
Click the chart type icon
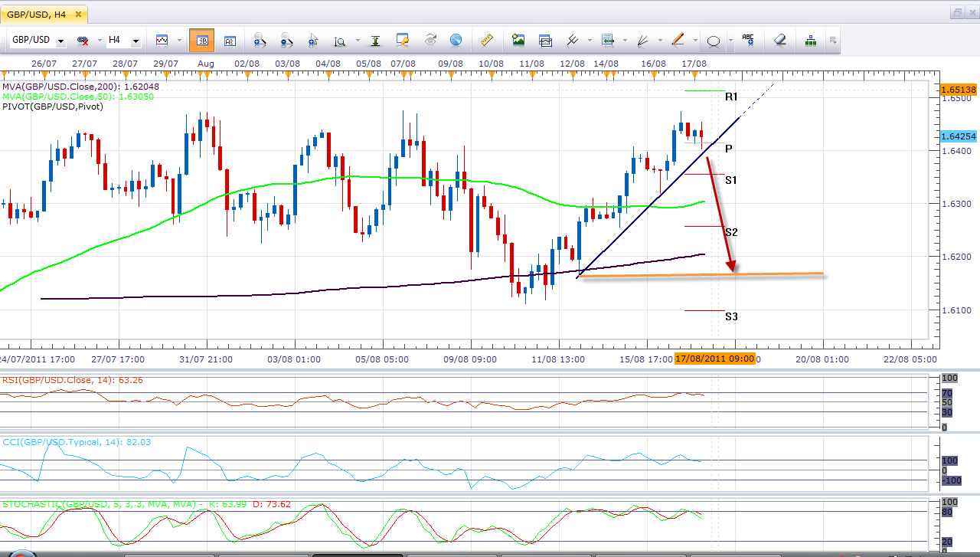(162, 40)
